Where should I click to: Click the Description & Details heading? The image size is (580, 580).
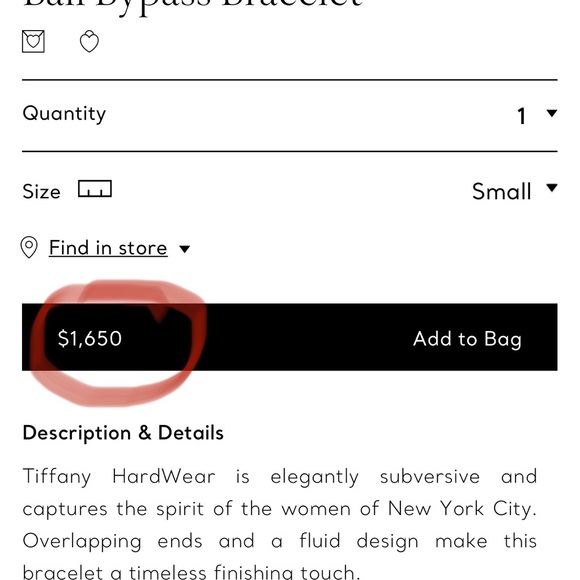coord(123,433)
